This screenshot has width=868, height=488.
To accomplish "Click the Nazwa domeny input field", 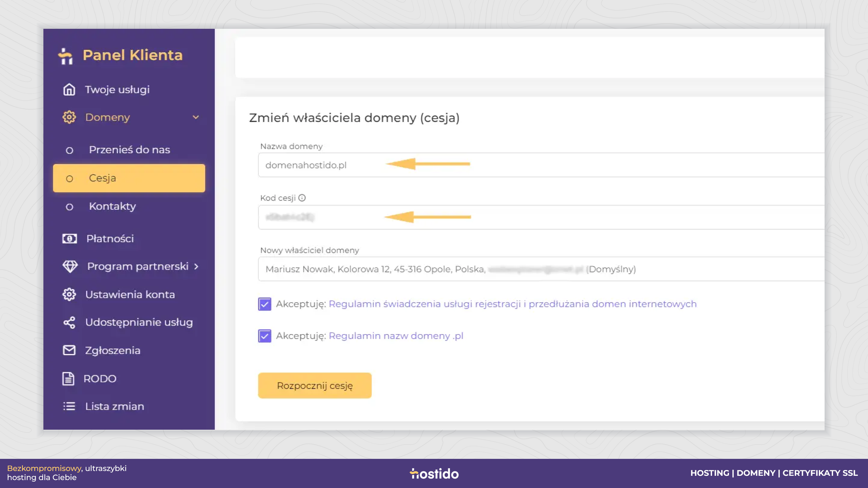I will click(541, 165).
